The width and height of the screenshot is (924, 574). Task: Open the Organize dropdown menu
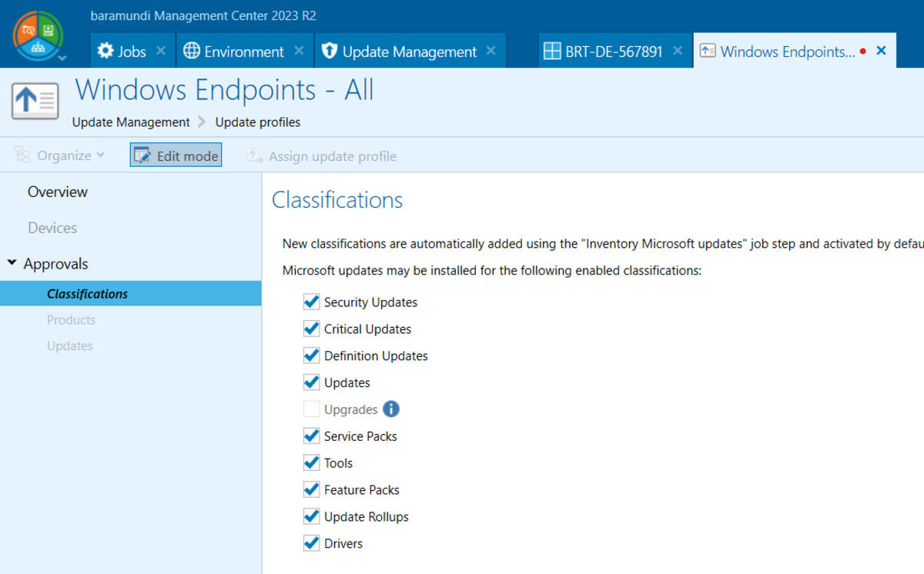point(60,155)
